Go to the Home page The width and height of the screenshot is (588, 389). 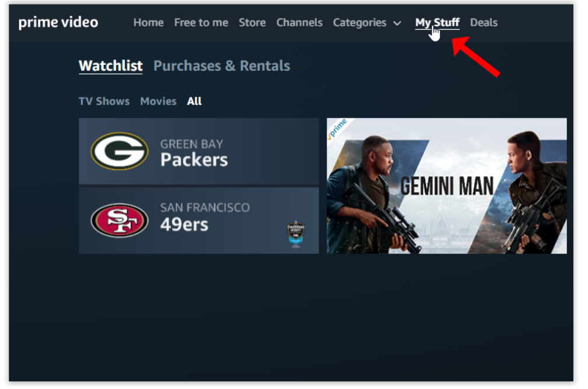coord(149,23)
